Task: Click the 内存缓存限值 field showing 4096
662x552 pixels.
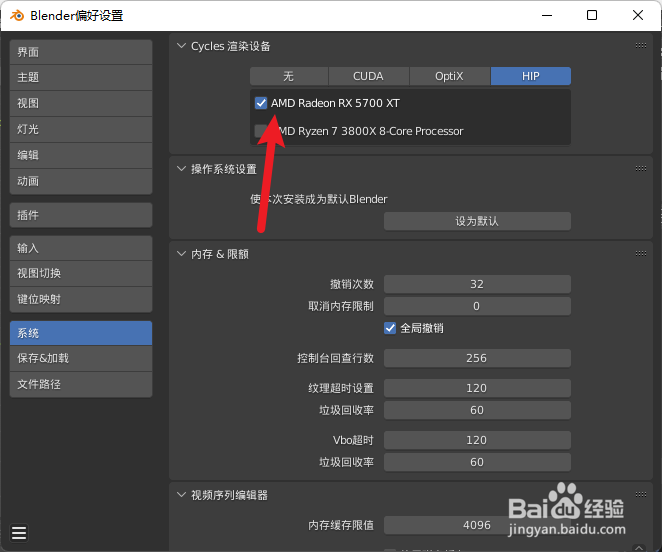Action: click(x=477, y=525)
